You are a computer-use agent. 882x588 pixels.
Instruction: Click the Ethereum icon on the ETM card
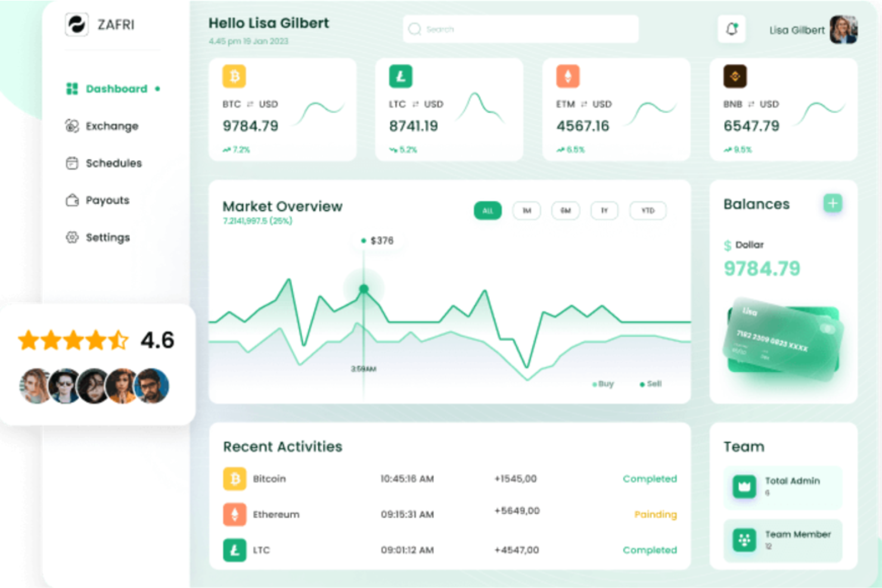(568, 76)
